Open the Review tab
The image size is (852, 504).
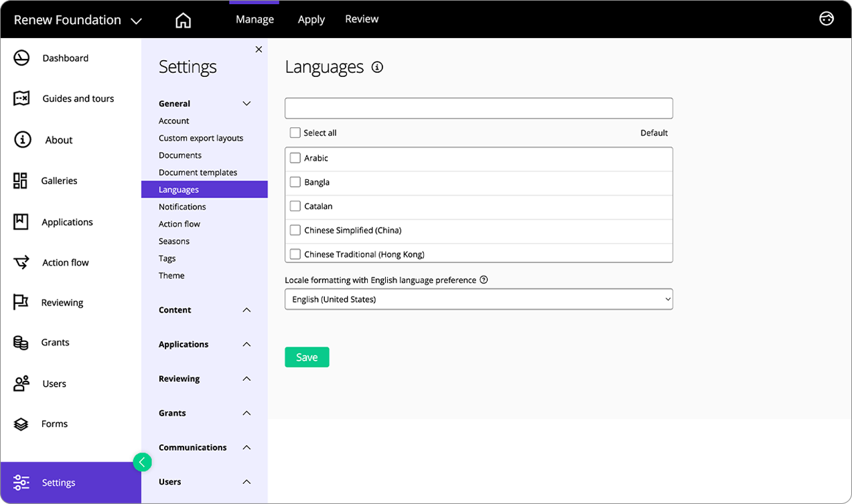click(362, 19)
